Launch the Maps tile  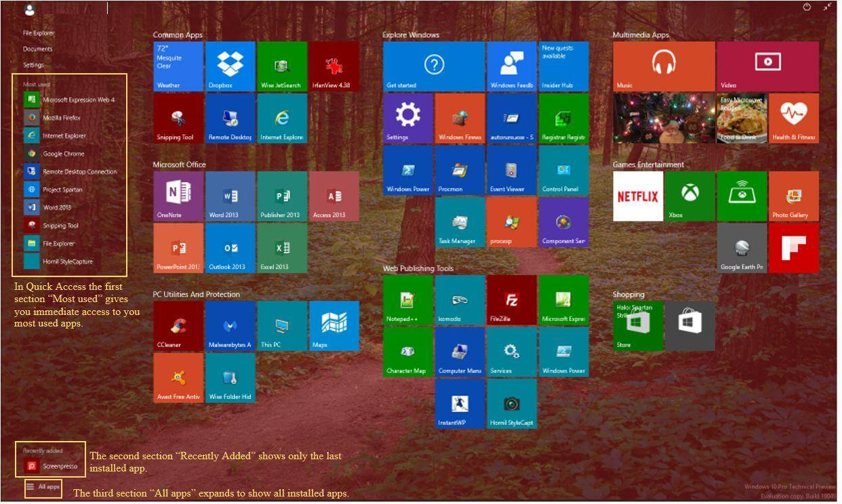tap(334, 326)
